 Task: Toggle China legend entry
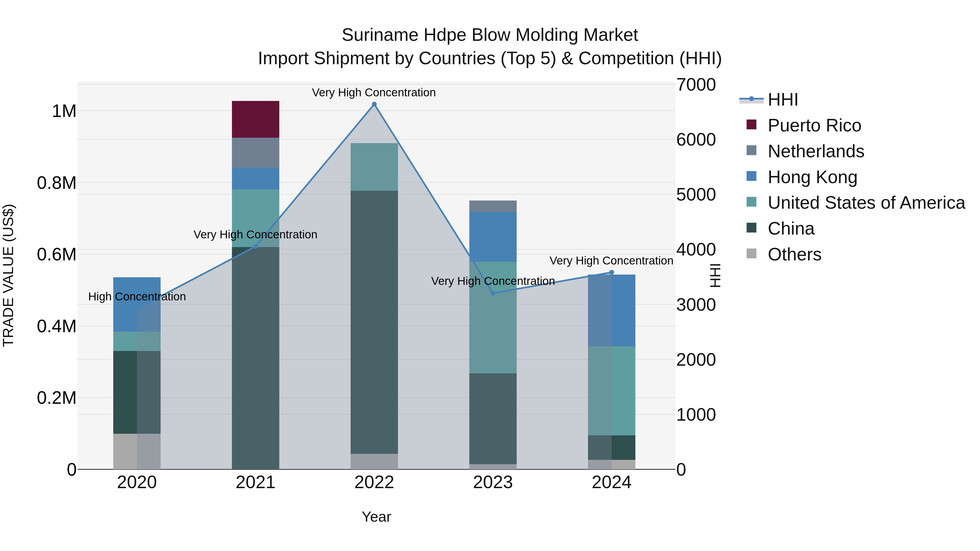click(x=780, y=229)
